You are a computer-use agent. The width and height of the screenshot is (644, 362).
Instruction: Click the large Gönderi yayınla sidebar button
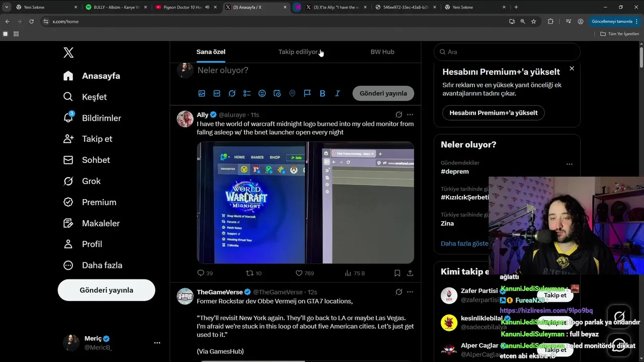pyautogui.click(x=106, y=290)
